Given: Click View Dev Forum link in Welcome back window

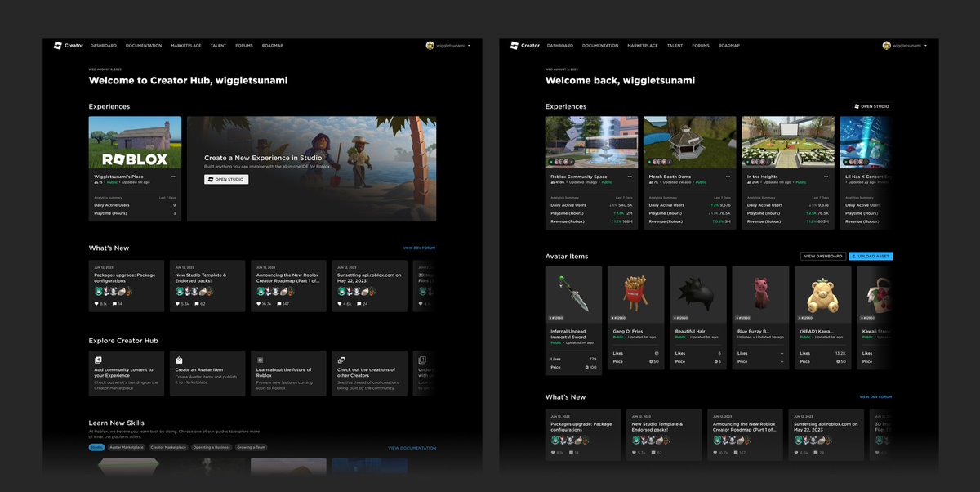Looking at the screenshot, I should click(x=875, y=397).
